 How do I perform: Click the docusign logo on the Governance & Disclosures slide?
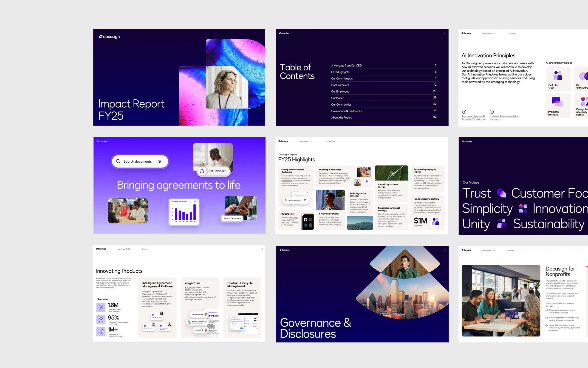pyautogui.click(x=285, y=250)
